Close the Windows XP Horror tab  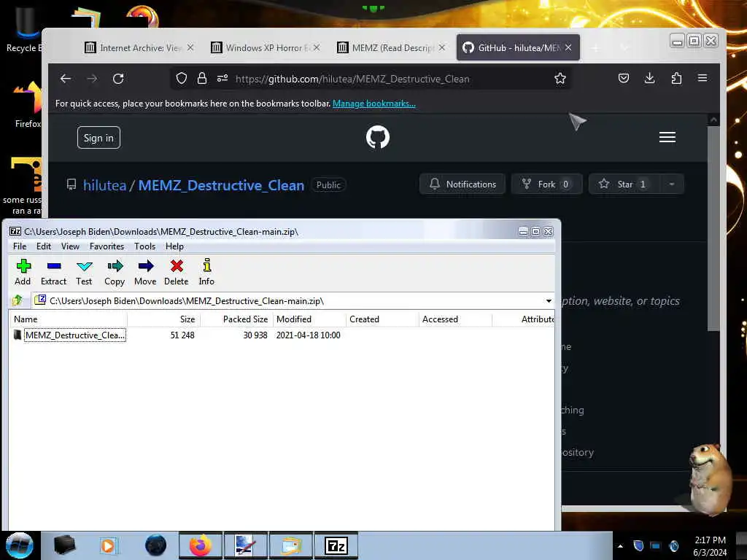coord(317,47)
